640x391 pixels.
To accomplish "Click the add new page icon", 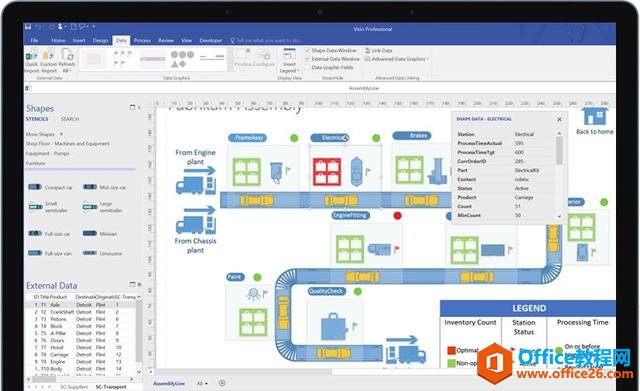I will pos(222,383).
